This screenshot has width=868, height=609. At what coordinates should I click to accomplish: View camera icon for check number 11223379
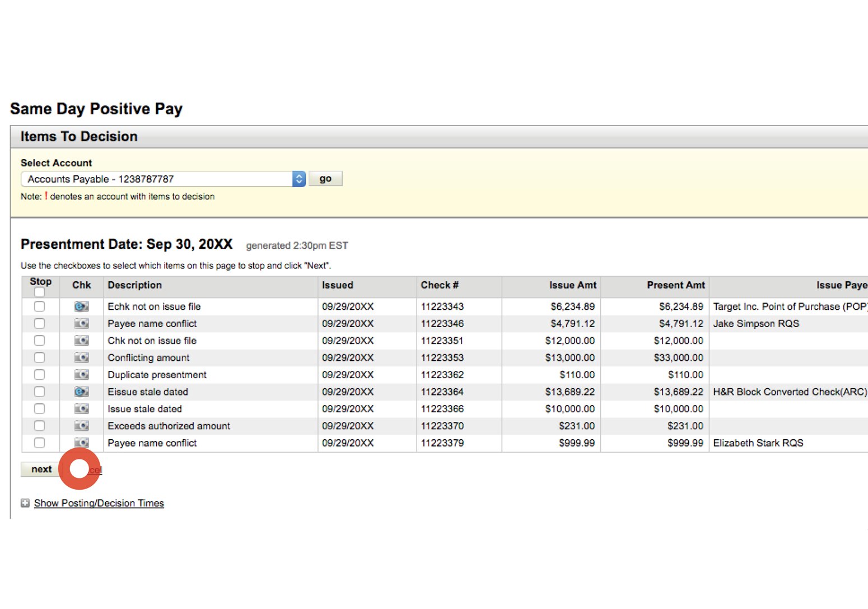[x=81, y=443]
